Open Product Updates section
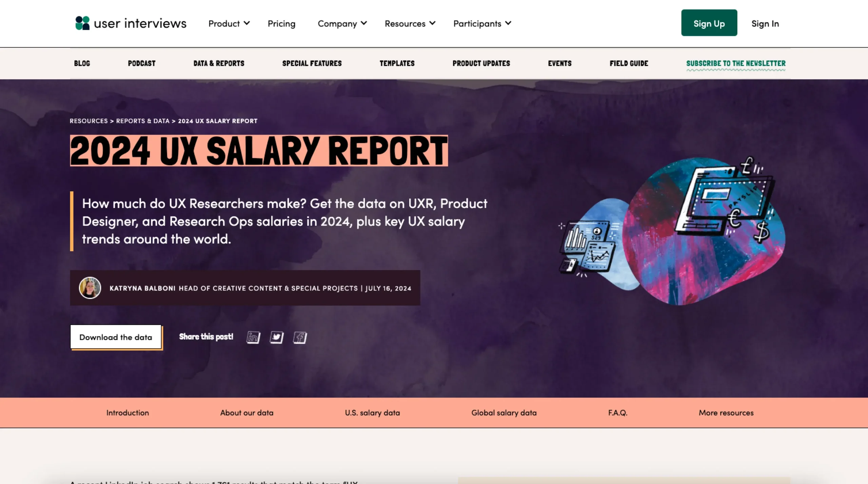 click(481, 63)
